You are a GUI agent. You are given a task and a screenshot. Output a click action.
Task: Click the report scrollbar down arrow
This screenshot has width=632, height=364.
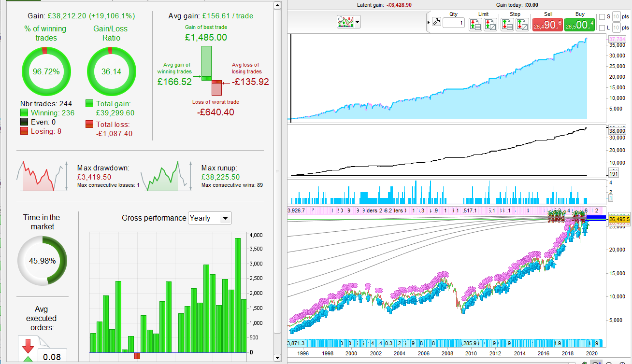(x=277, y=358)
